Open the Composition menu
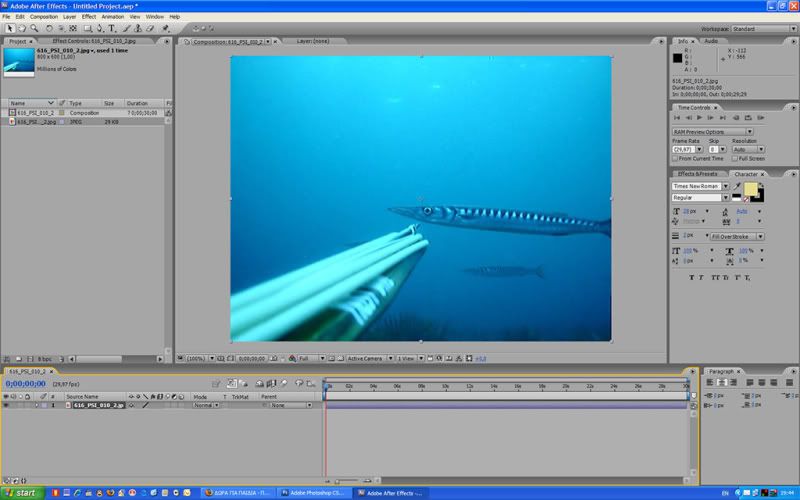This screenshot has width=800, height=500. pos(43,17)
